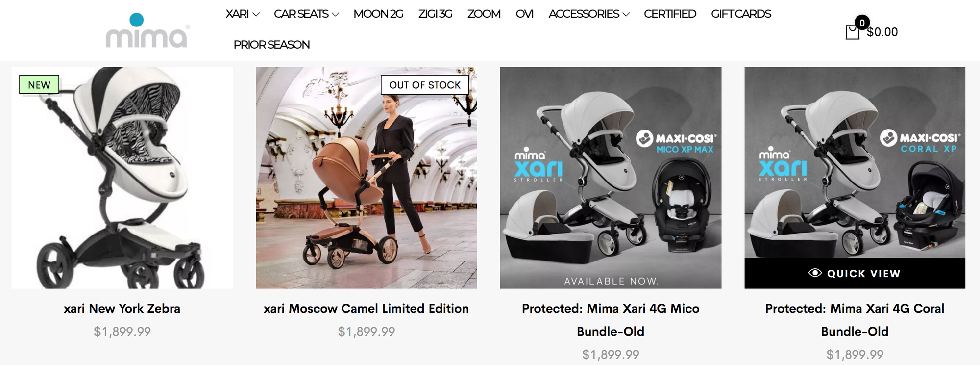Open xari Moscow Camel Limited Edition link

click(366, 308)
